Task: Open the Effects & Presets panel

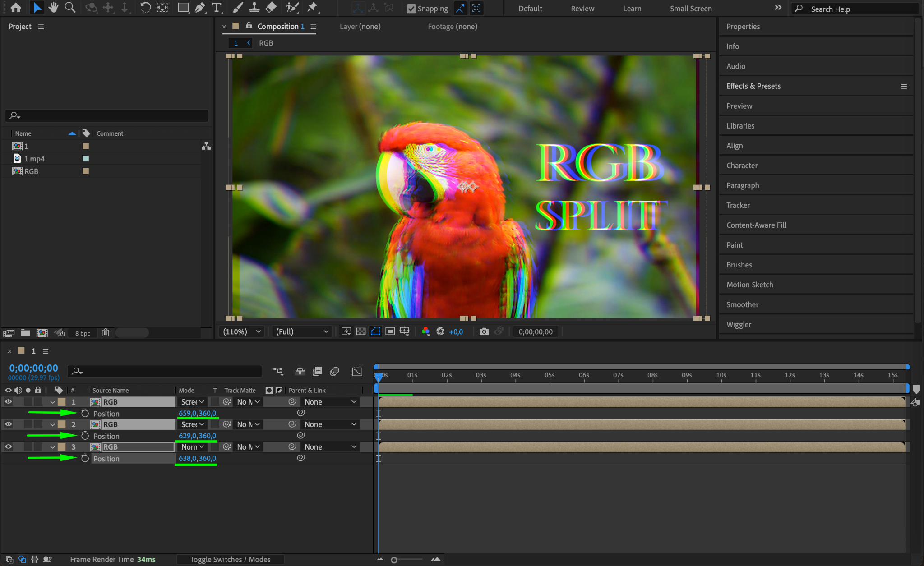Action: tap(753, 86)
